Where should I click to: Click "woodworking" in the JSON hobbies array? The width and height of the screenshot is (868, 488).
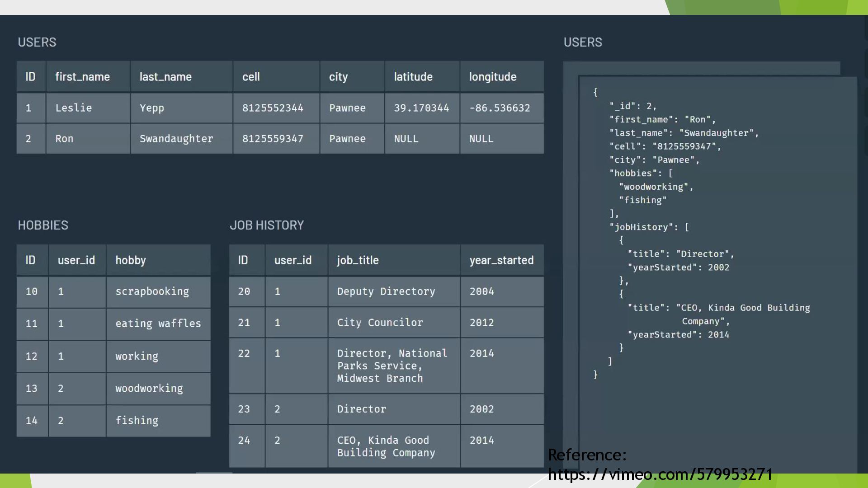pos(656,187)
